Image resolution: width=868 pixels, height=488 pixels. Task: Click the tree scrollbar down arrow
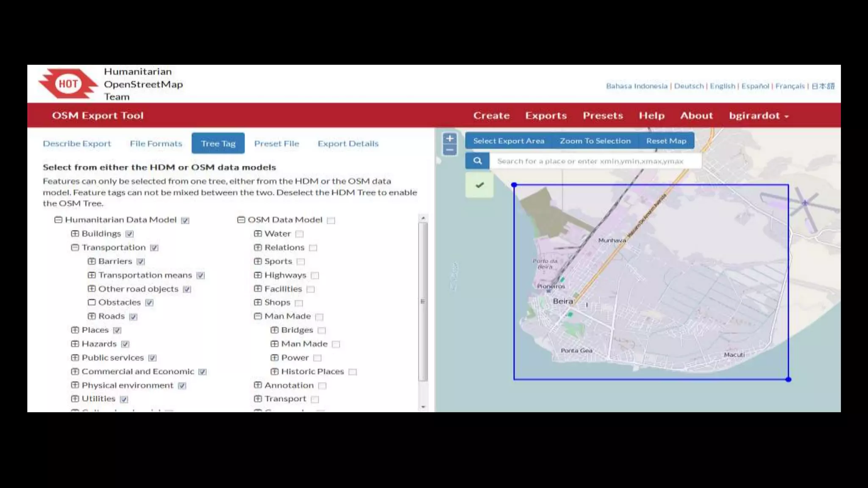tap(423, 407)
